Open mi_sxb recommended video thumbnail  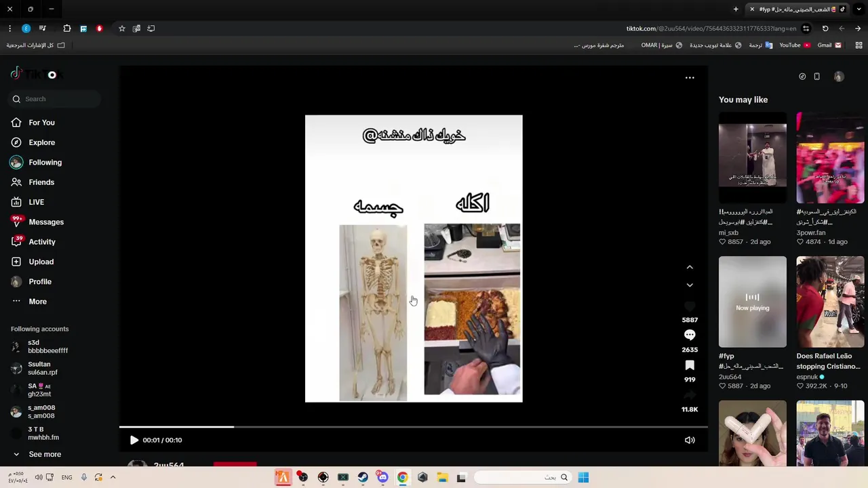[753, 158]
